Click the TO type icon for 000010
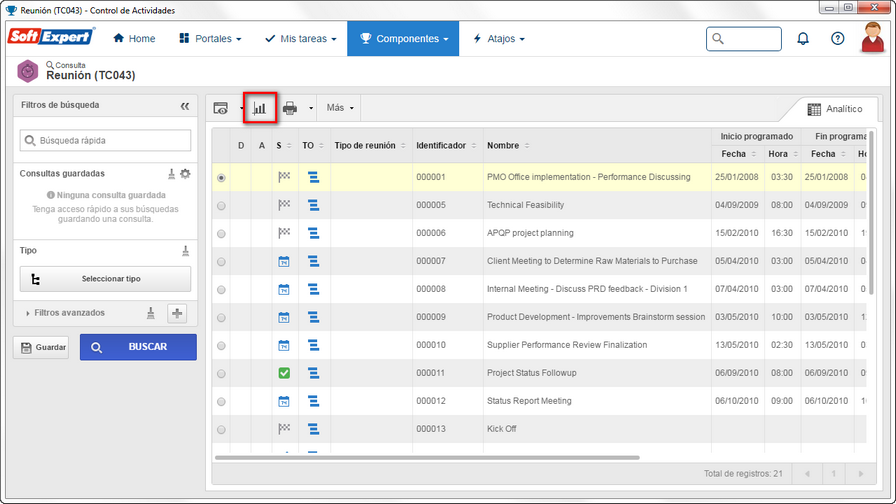 point(313,345)
